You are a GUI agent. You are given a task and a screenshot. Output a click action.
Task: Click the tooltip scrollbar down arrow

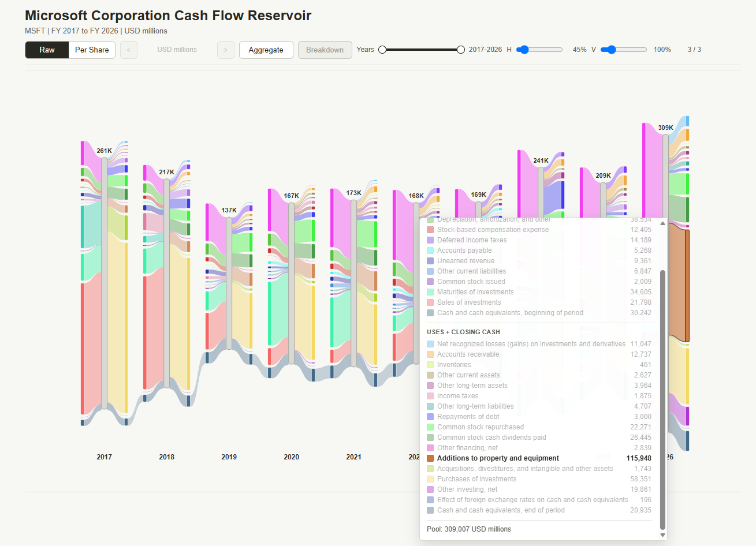(662, 535)
